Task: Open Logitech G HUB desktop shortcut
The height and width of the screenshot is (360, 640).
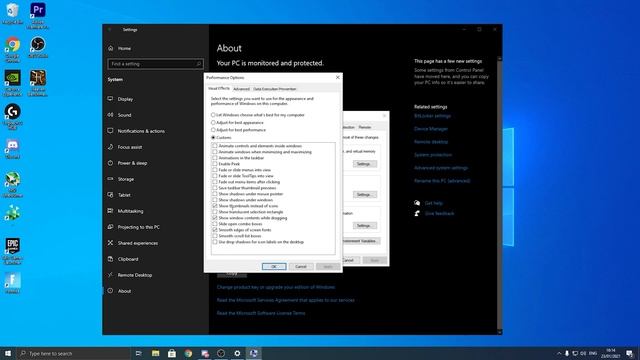Action: 13,117
